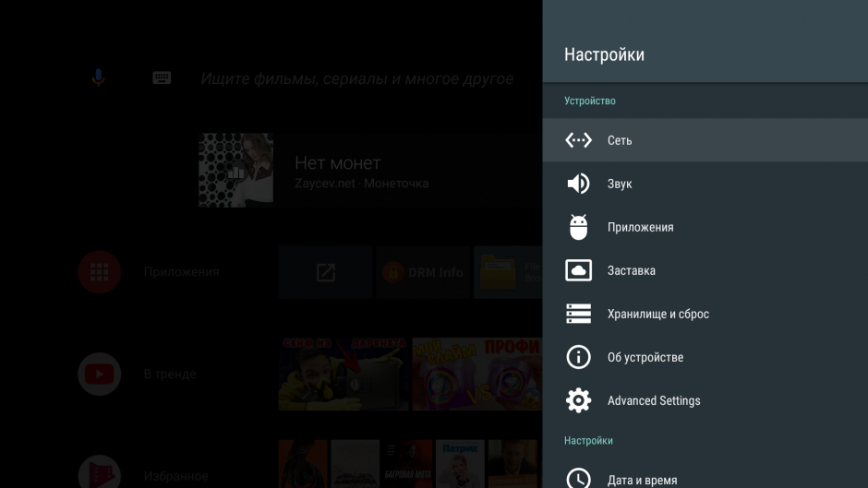The width and height of the screenshot is (868, 488).
Task: Click the Нет монет track title
Action: click(x=338, y=162)
